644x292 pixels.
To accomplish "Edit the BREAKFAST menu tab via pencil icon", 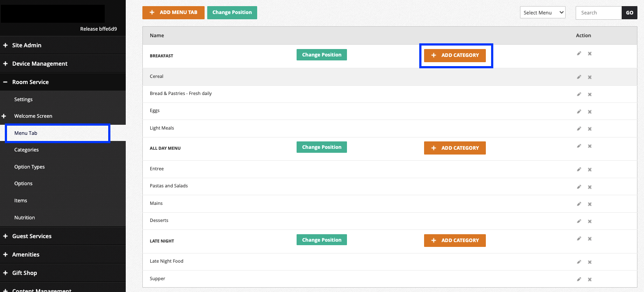I will coord(579,53).
